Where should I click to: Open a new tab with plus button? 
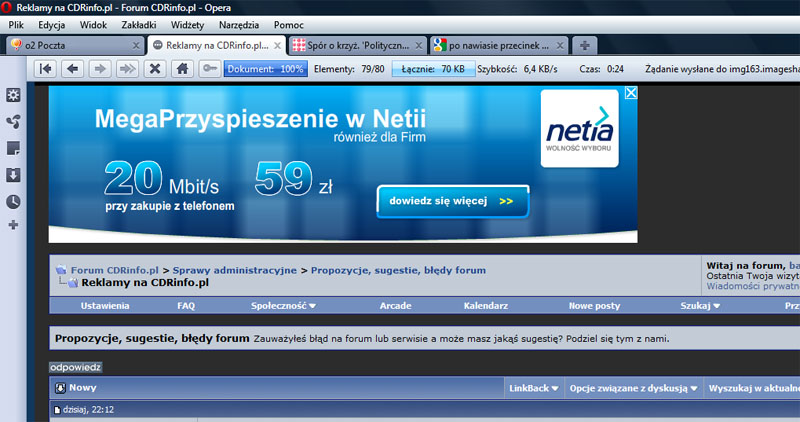585,45
